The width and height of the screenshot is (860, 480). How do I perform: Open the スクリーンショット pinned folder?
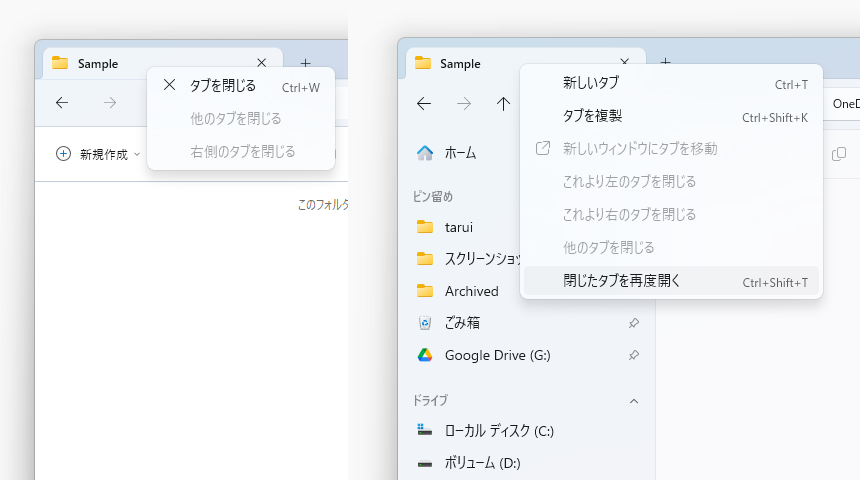(483, 258)
